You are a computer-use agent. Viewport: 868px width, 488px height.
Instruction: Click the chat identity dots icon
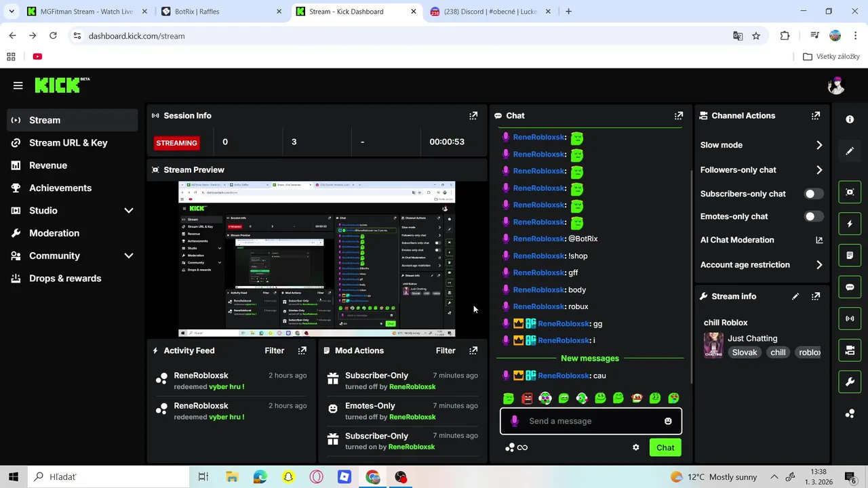510,447
